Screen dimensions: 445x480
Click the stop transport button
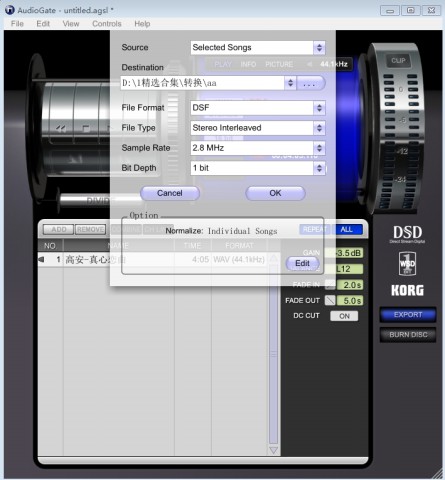click(86, 128)
